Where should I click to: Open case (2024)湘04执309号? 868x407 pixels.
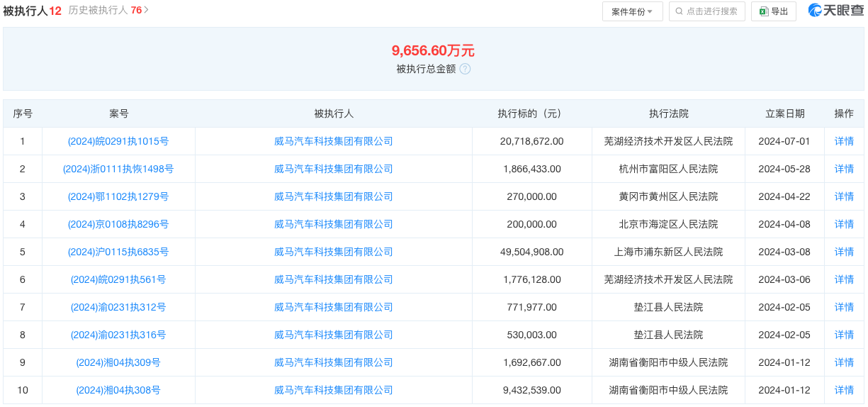(x=118, y=362)
